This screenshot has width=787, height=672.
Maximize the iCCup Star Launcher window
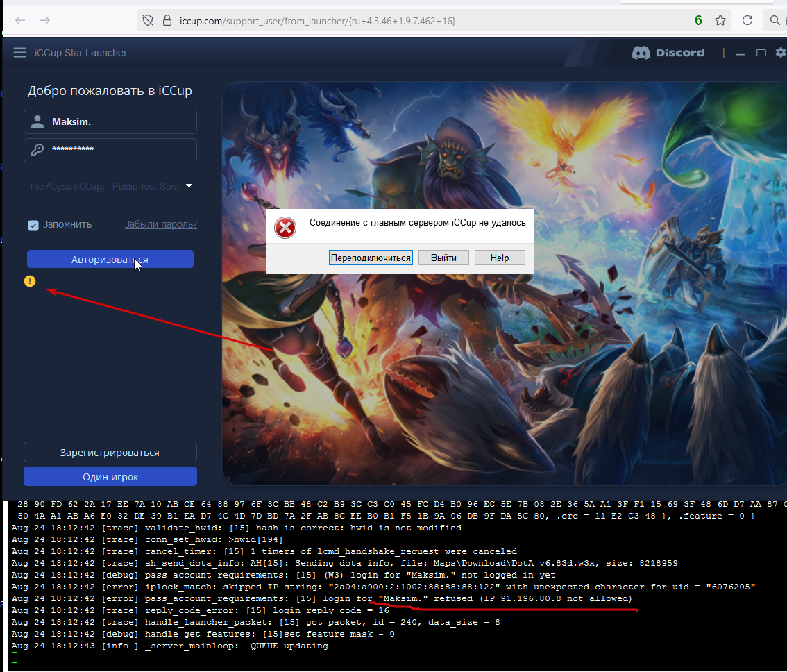[x=761, y=53]
